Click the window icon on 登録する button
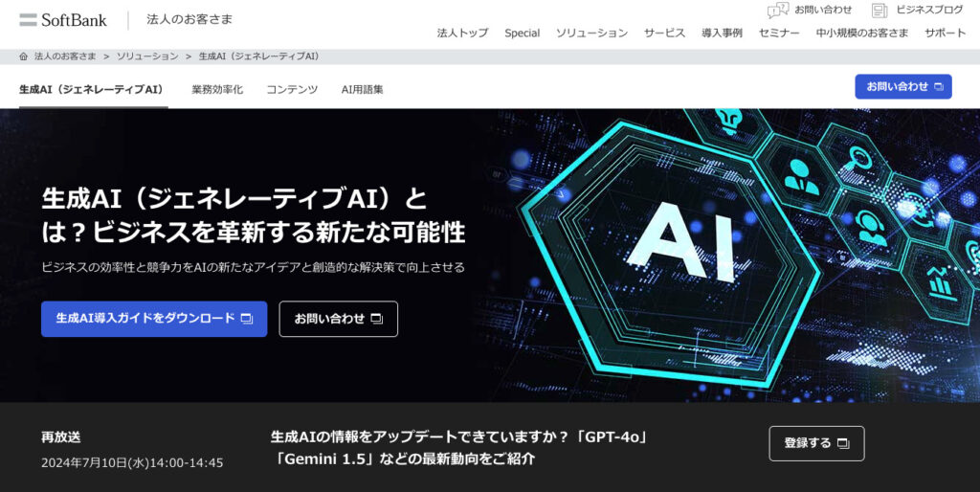 [843, 444]
